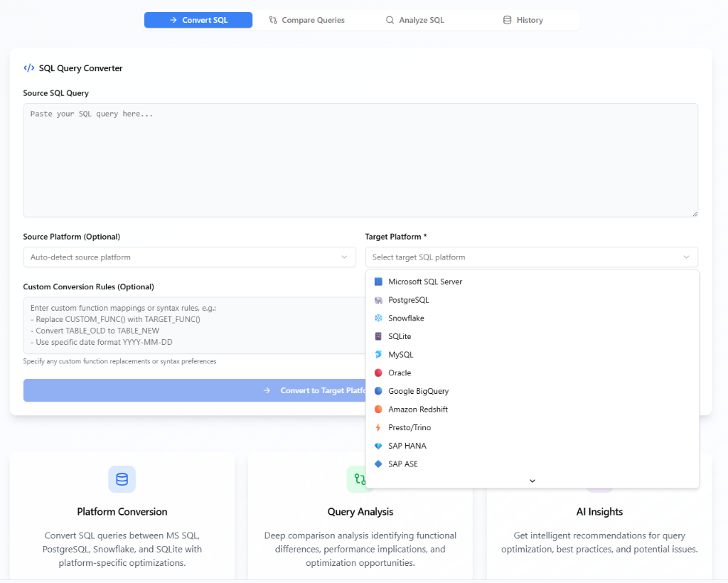Choose SQLite as target platform
This screenshot has height=583, width=728.
[x=532, y=336]
